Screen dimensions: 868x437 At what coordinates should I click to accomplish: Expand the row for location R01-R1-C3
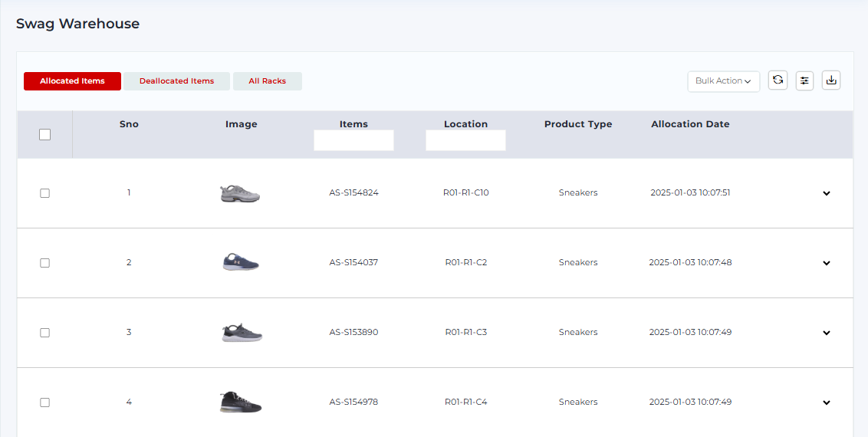pos(826,333)
